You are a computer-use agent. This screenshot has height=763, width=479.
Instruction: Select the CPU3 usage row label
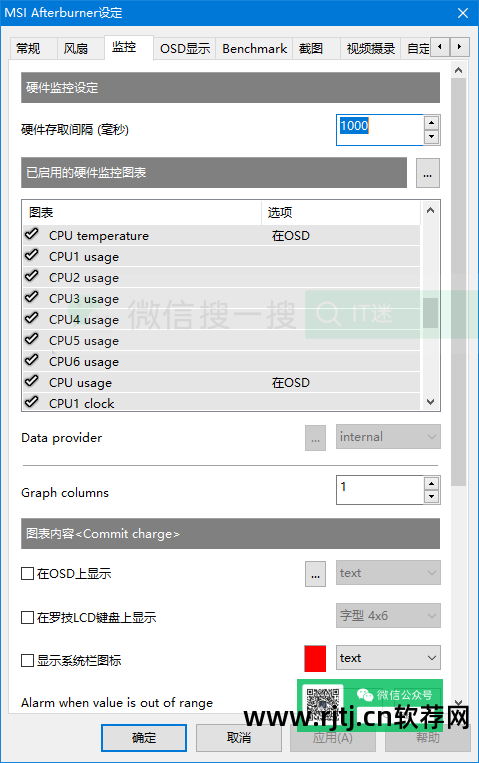(x=84, y=299)
